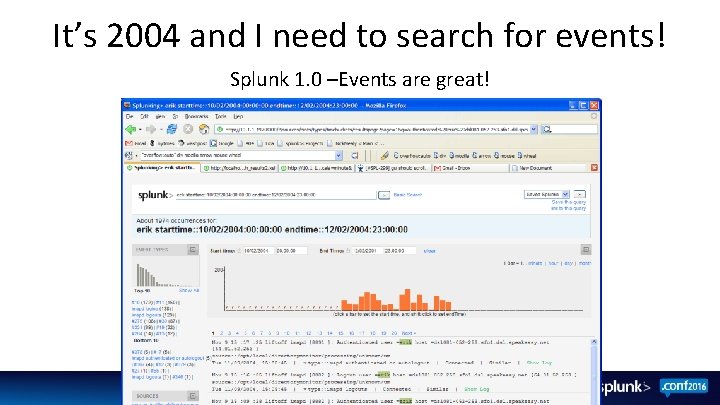Open the Tools menu

click(221, 117)
